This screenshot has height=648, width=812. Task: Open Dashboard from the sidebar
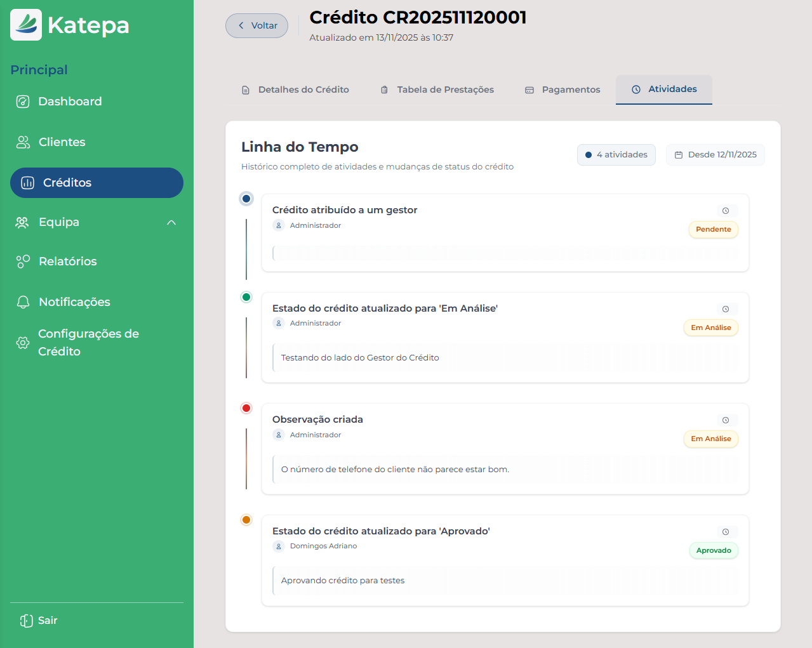coord(70,102)
